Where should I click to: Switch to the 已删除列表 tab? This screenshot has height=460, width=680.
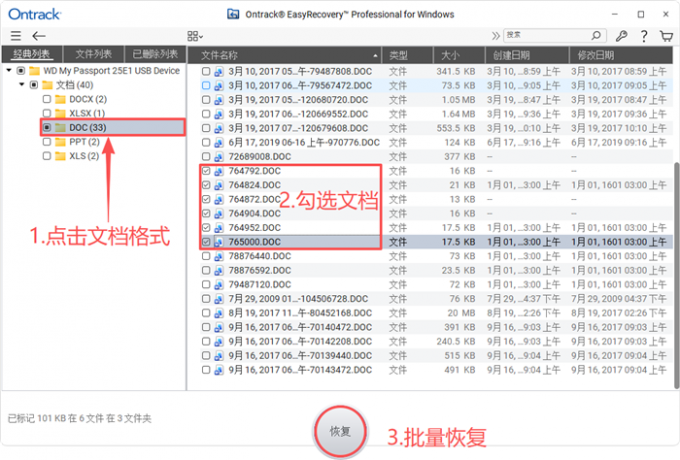click(155, 55)
